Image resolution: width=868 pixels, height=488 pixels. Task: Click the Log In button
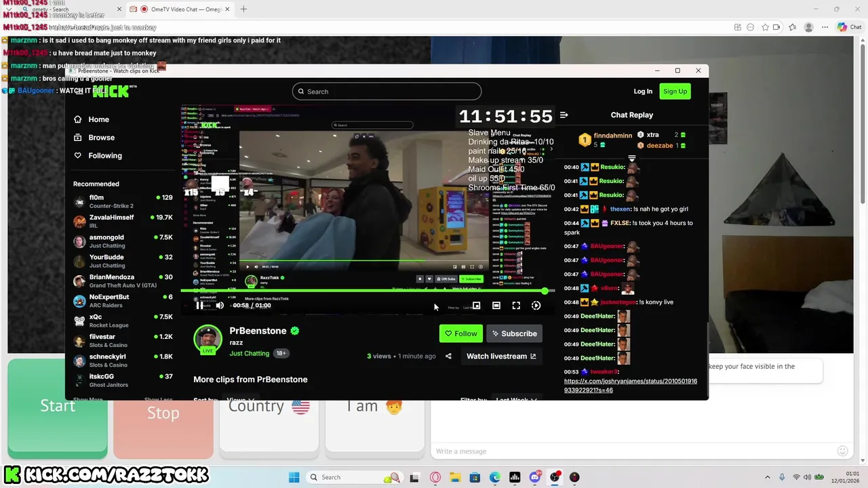[x=643, y=91]
